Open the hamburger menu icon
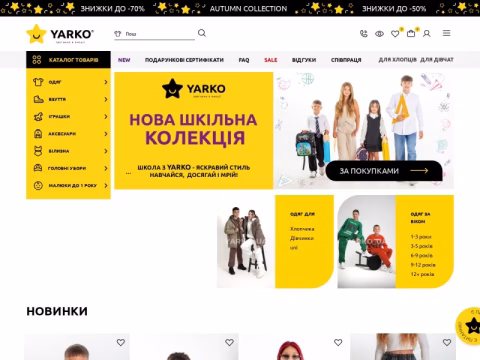This screenshot has height=360, width=480. point(447,33)
